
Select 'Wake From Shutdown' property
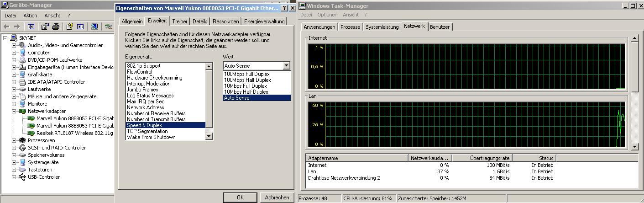click(x=166, y=137)
